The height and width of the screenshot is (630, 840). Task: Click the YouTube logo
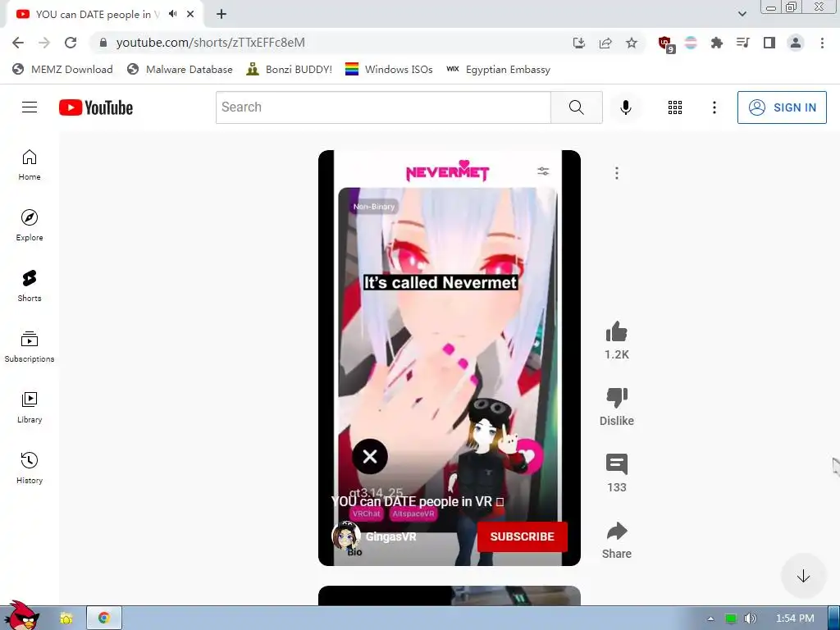(x=96, y=107)
